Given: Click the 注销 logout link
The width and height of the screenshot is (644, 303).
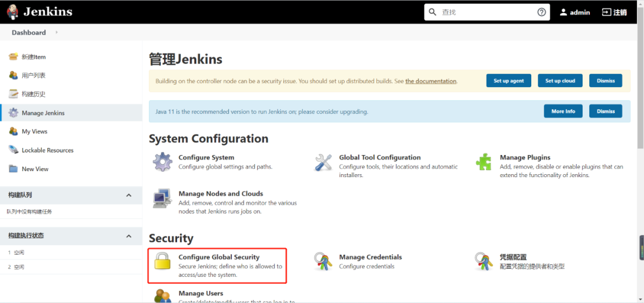Looking at the screenshot, I should (x=620, y=13).
